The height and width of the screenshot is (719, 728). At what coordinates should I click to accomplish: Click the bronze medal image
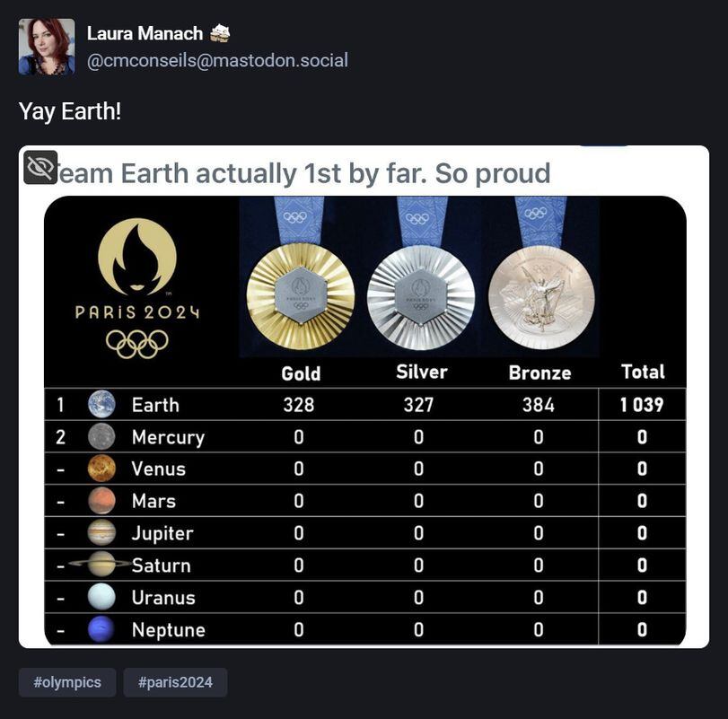541,297
